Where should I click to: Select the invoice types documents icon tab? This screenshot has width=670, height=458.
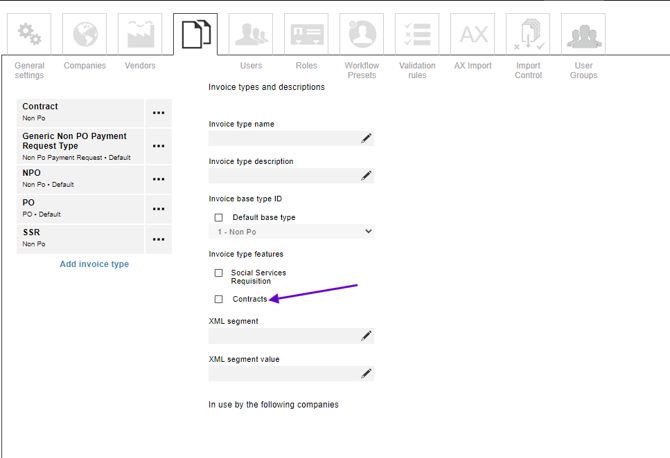click(195, 34)
